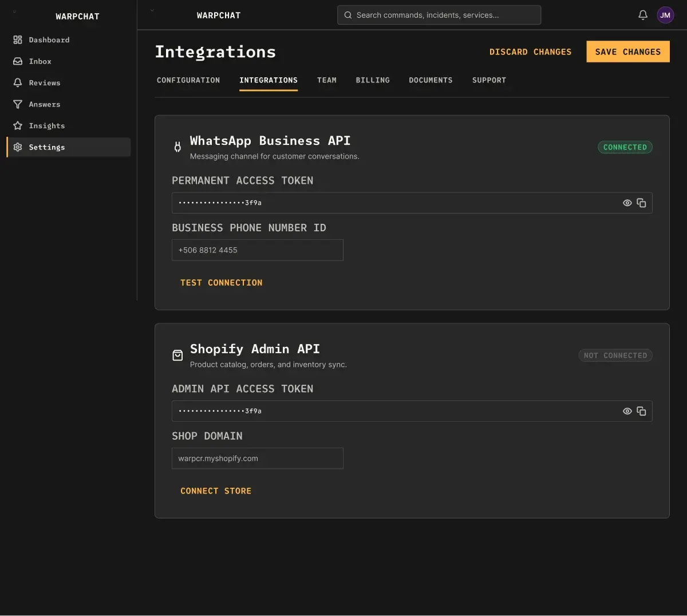Click the Reviews bell icon in sidebar

[x=18, y=83]
